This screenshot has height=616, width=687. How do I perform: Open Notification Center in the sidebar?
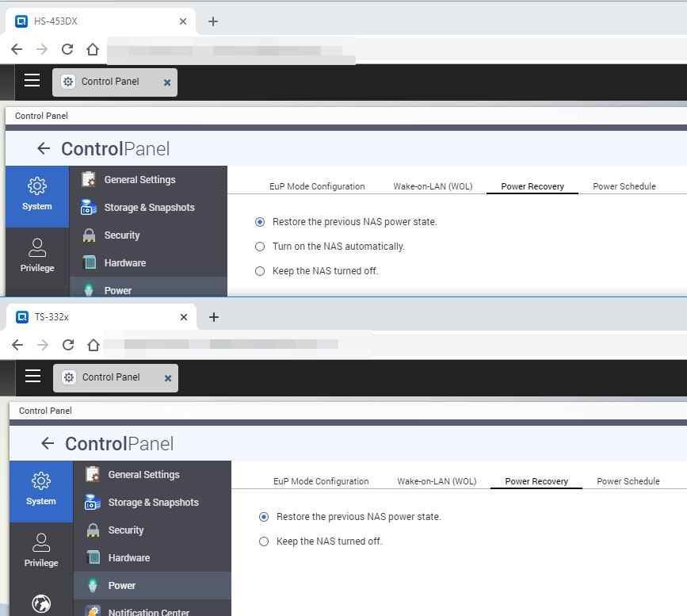click(x=148, y=612)
